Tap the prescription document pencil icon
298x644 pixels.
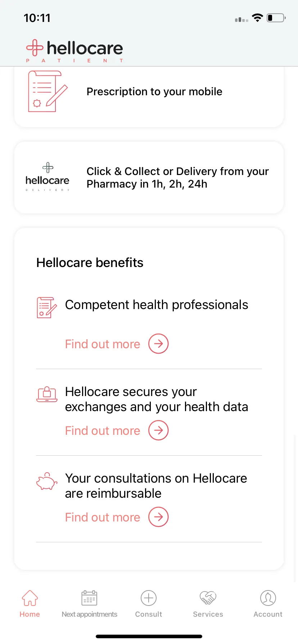click(x=48, y=91)
